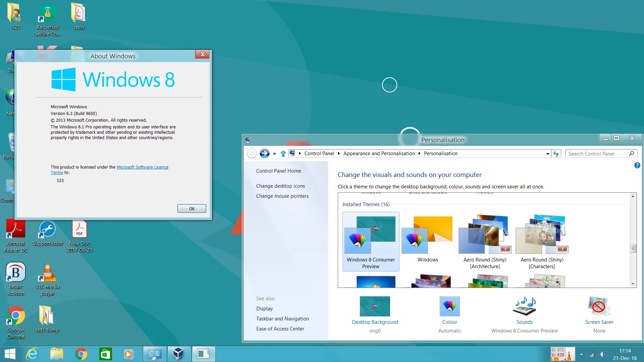Show hidden system tray icons
This screenshot has height=362, width=644.
[x=581, y=354]
